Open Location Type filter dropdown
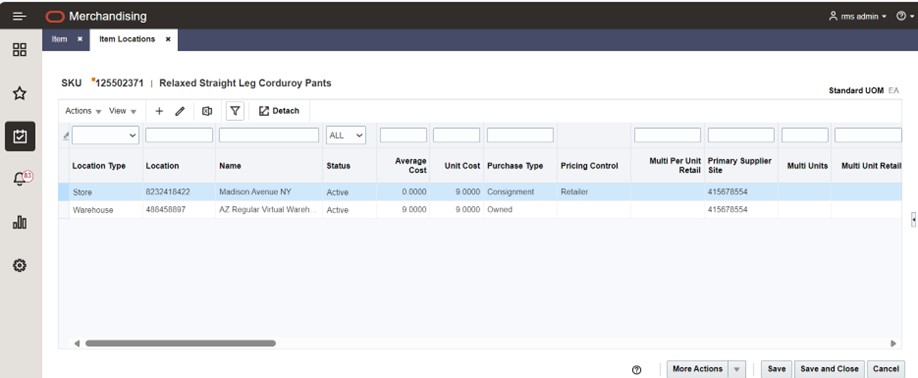Image resolution: width=918 pixels, height=378 pixels. [105, 135]
